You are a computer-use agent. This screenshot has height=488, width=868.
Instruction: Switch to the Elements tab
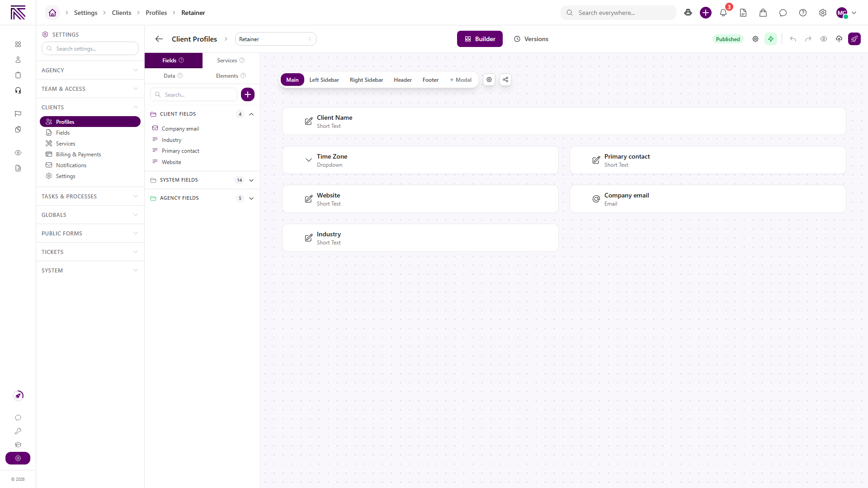(x=231, y=76)
